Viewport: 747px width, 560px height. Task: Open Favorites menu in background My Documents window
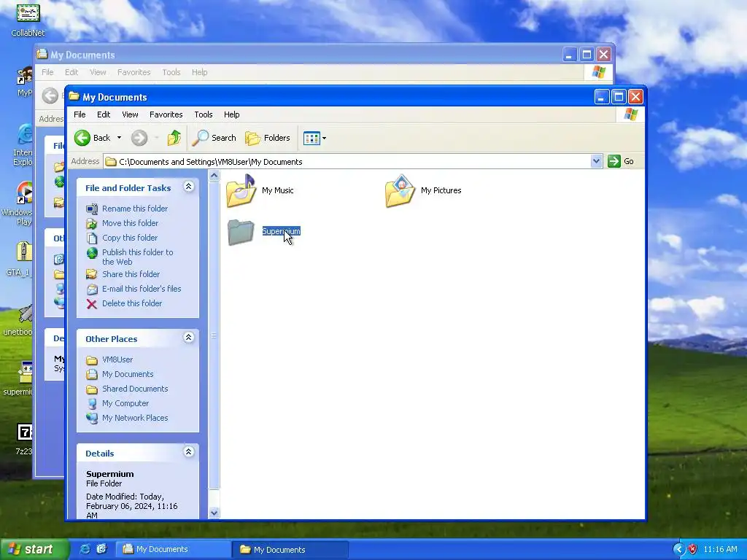point(134,72)
